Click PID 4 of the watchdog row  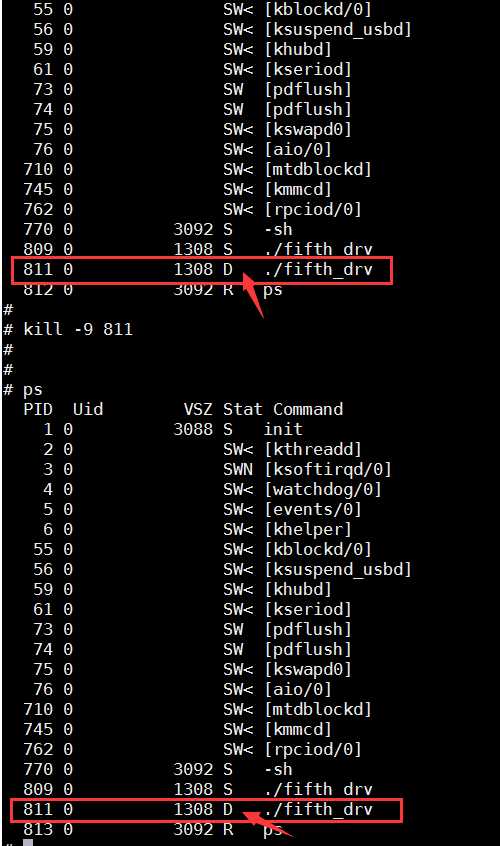click(48, 489)
